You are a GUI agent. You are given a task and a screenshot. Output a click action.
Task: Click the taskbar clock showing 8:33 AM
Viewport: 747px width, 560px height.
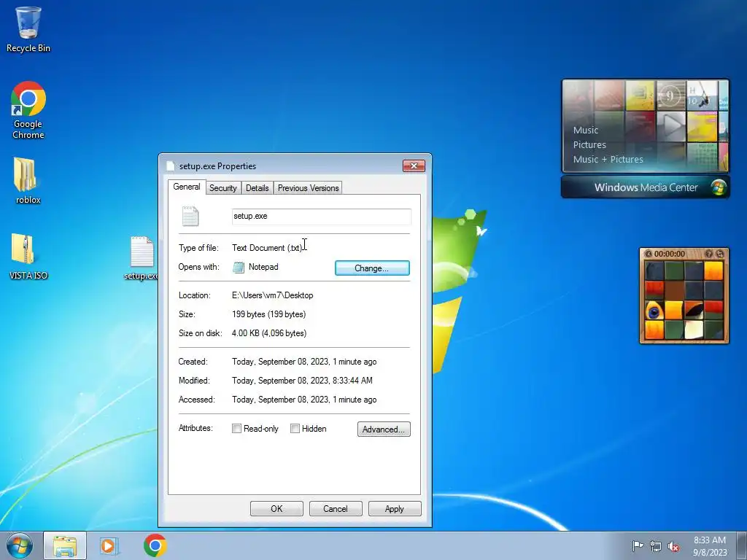pos(710,546)
